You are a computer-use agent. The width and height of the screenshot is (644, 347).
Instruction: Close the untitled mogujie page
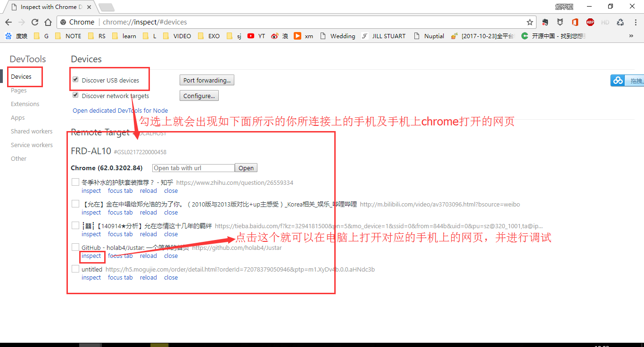[x=171, y=278]
